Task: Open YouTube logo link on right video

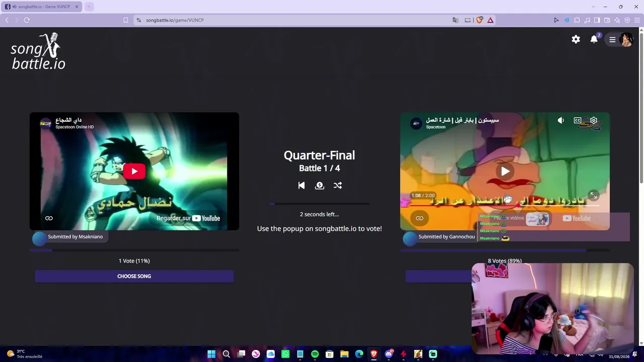Action: (x=577, y=218)
